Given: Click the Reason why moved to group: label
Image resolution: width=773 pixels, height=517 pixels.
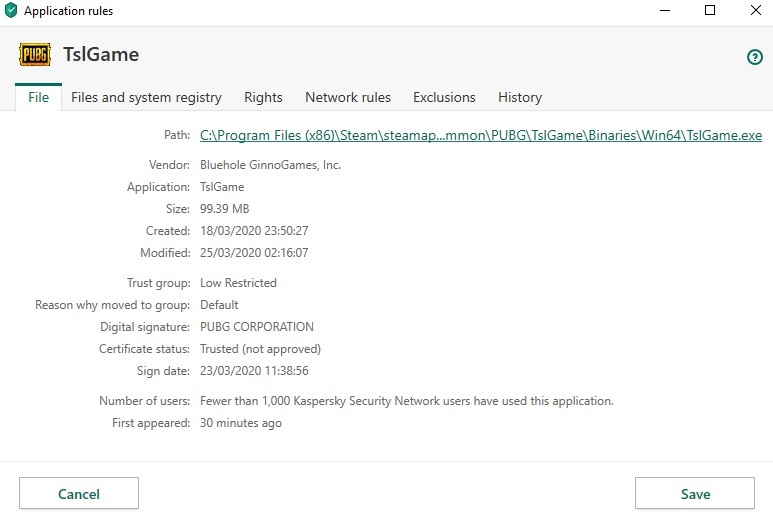Looking at the screenshot, I should [112, 305].
